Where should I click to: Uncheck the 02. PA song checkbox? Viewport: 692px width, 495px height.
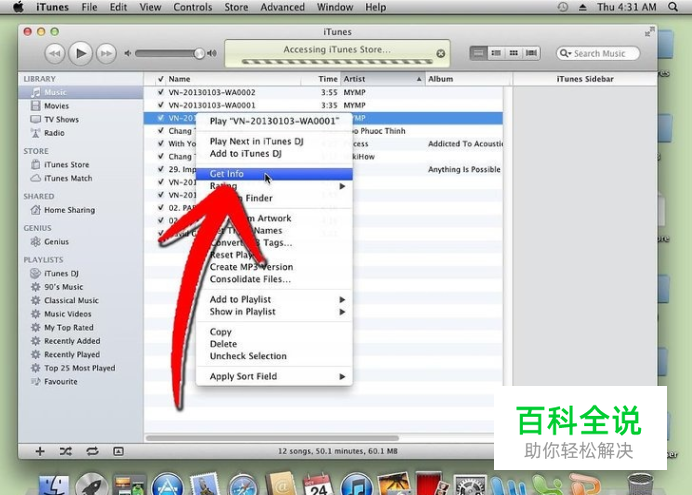point(161,207)
